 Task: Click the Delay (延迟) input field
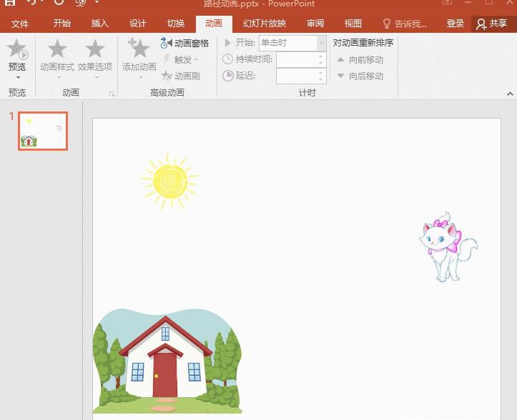(297, 76)
